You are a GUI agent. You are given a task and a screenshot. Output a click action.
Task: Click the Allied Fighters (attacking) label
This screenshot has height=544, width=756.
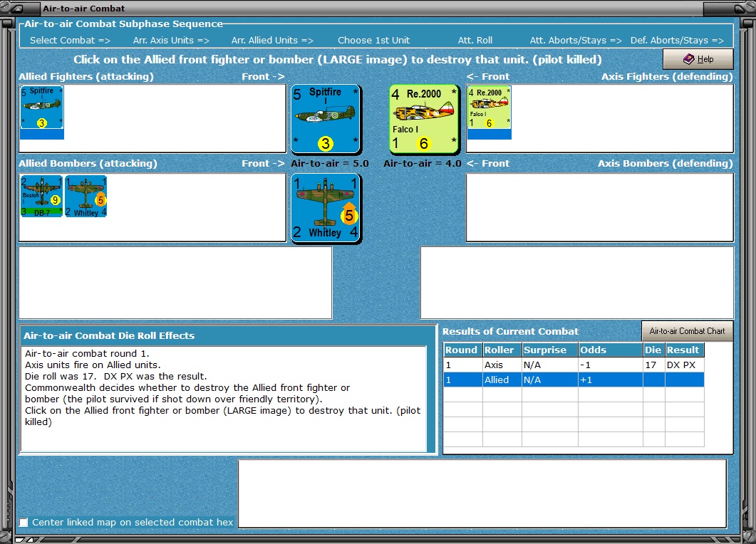(x=86, y=77)
